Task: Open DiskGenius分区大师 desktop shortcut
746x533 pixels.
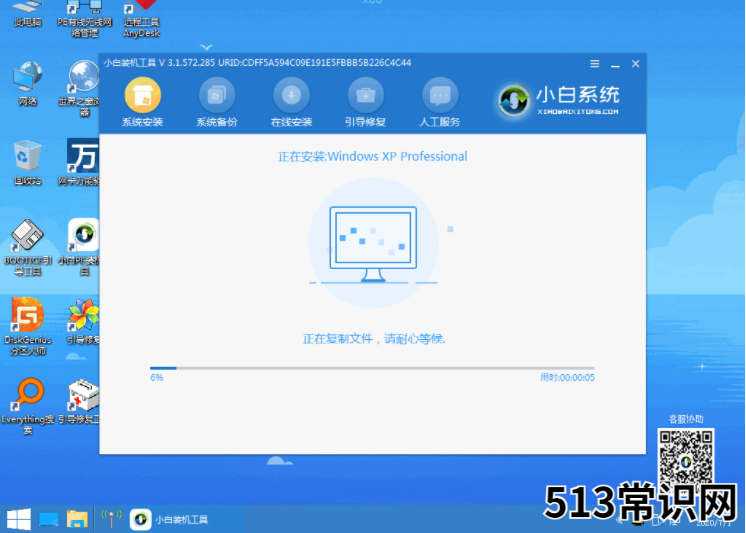Action: 28,326
